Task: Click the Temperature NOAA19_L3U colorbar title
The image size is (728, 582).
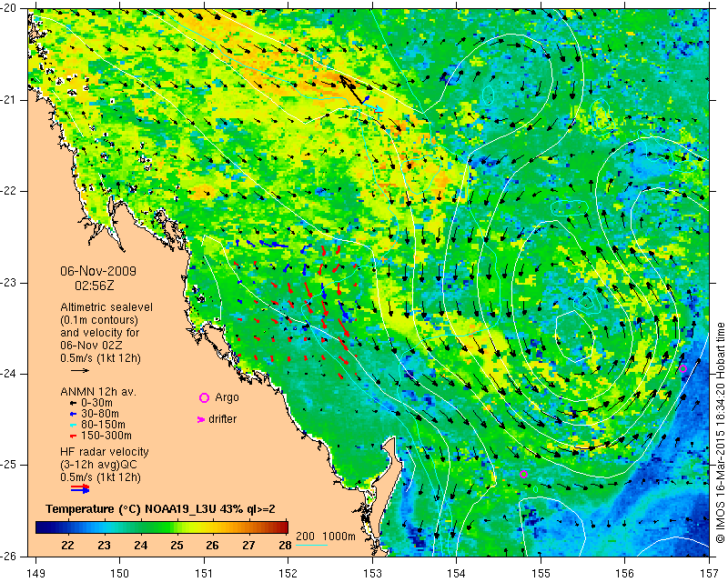Action: 160,509
